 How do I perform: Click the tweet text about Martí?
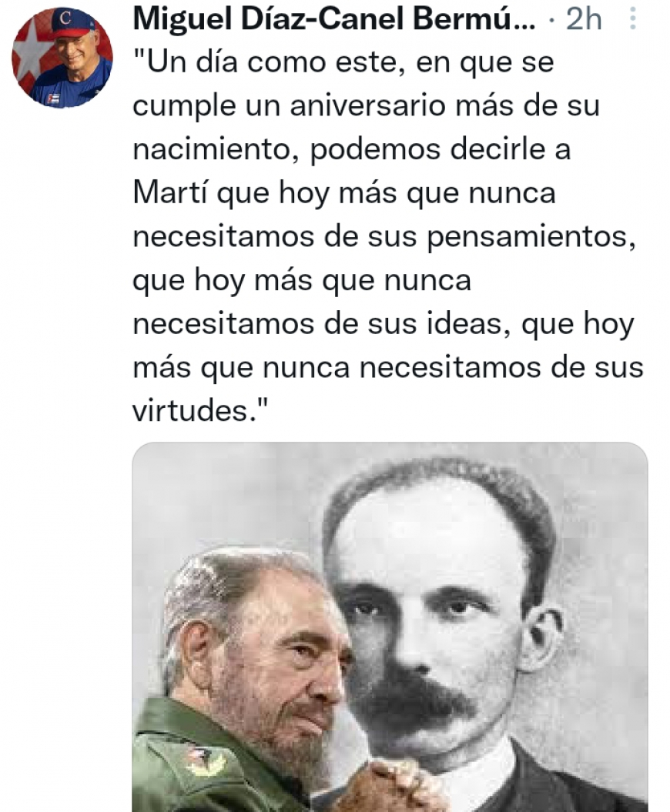point(388,236)
